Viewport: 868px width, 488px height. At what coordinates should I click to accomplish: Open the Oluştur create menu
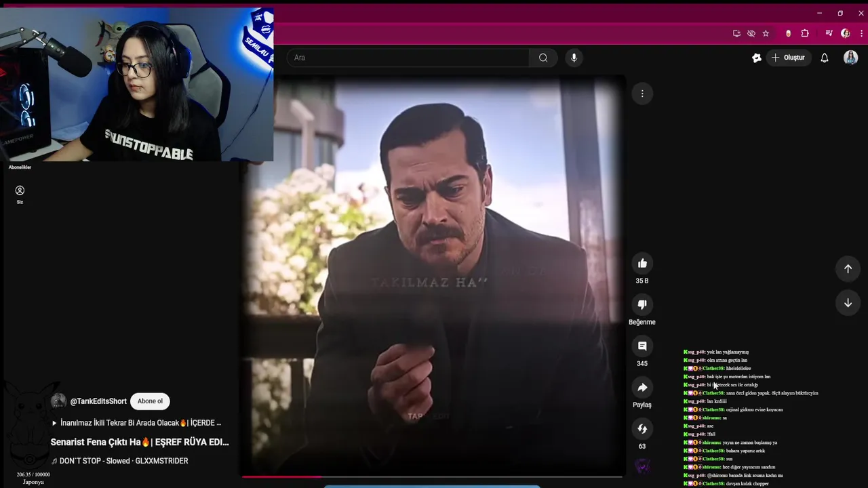pyautogui.click(x=788, y=58)
